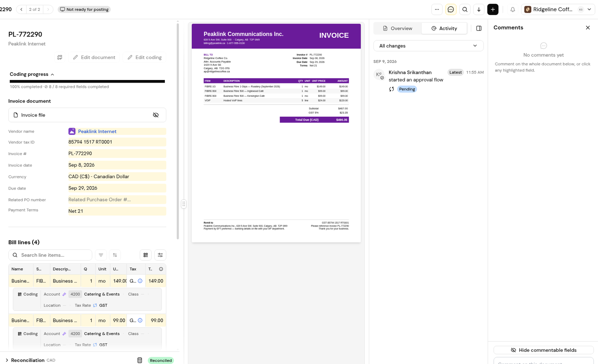Open notifications bell
Viewport: 598px width, 364px height.
513,9
